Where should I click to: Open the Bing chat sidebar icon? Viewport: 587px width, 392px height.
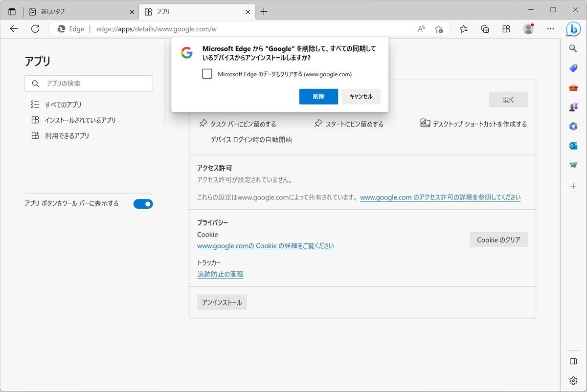coord(573,29)
